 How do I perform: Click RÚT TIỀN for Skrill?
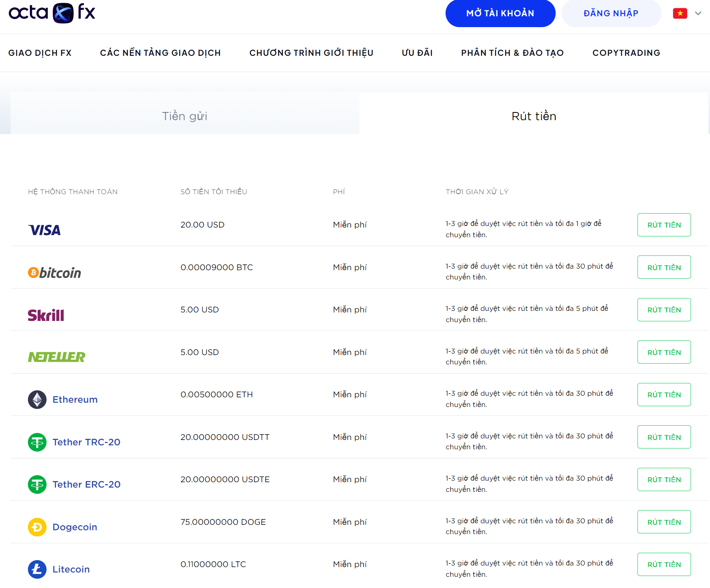click(664, 310)
